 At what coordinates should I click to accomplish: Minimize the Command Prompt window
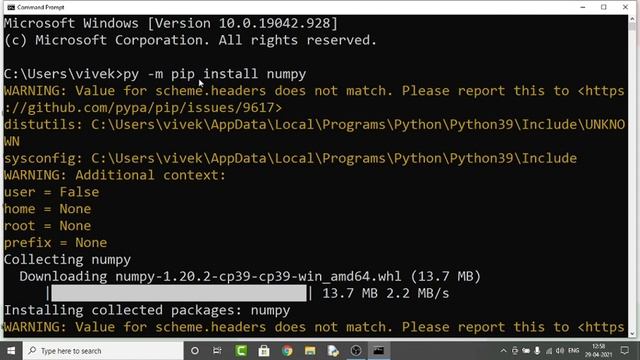[x=582, y=7]
